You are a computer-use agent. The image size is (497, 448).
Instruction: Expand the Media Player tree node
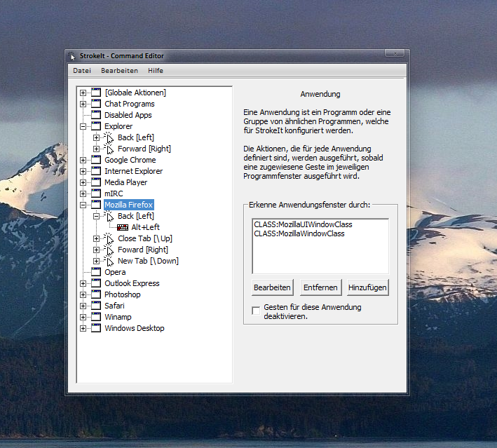point(83,182)
